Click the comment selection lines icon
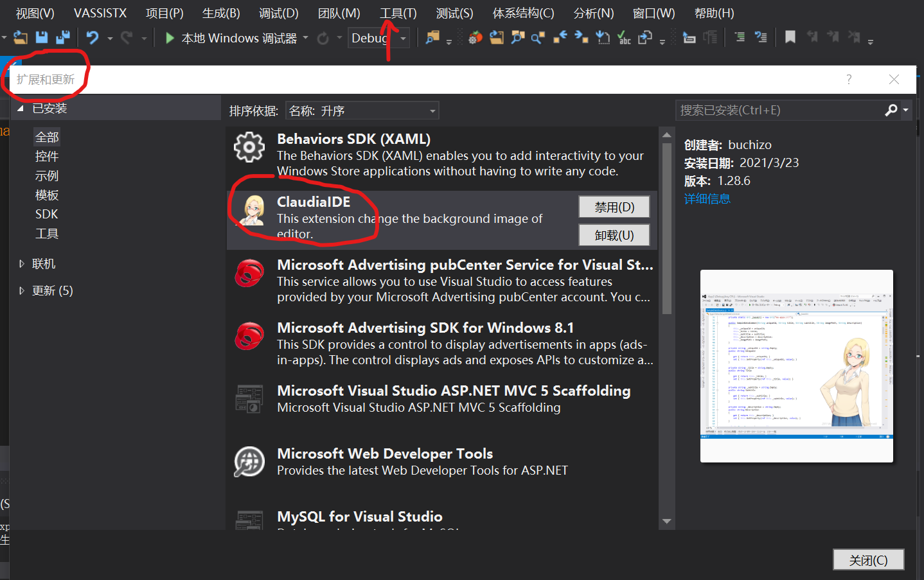This screenshot has height=580, width=924. (x=740, y=37)
